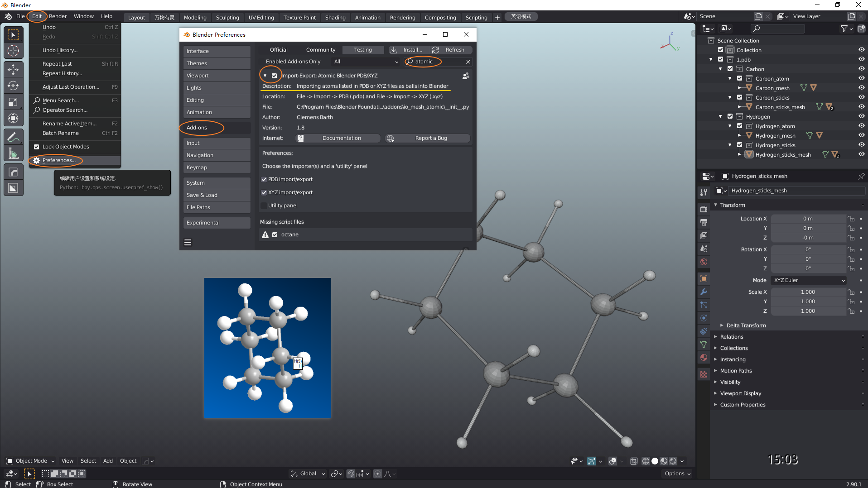Open the Render properties tab

coord(704,209)
